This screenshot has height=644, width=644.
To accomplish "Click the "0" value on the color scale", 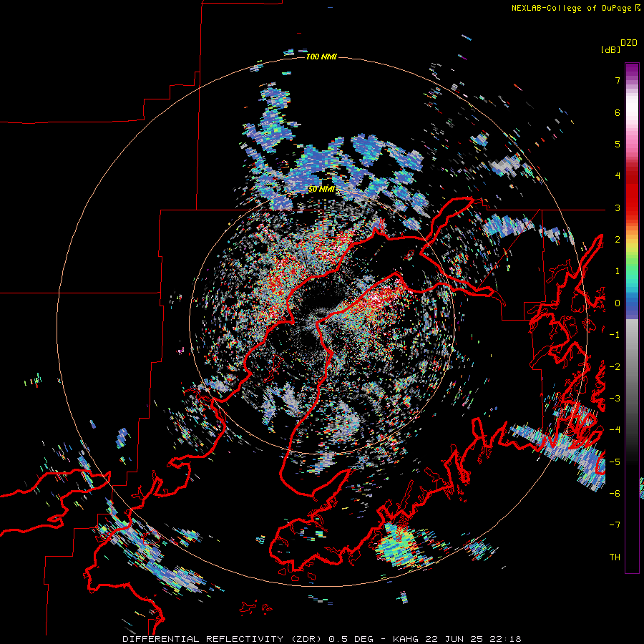I will pyautogui.click(x=618, y=303).
